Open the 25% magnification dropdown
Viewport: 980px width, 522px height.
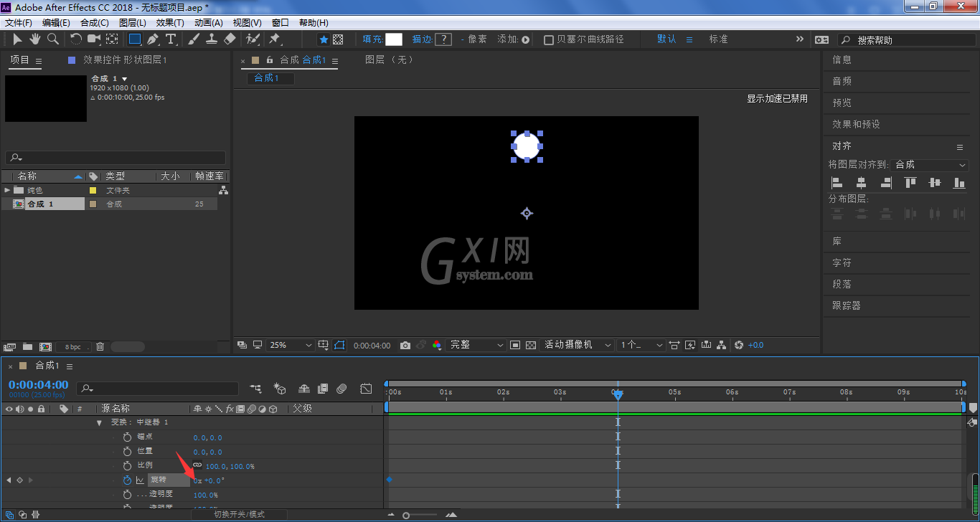click(291, 345)
